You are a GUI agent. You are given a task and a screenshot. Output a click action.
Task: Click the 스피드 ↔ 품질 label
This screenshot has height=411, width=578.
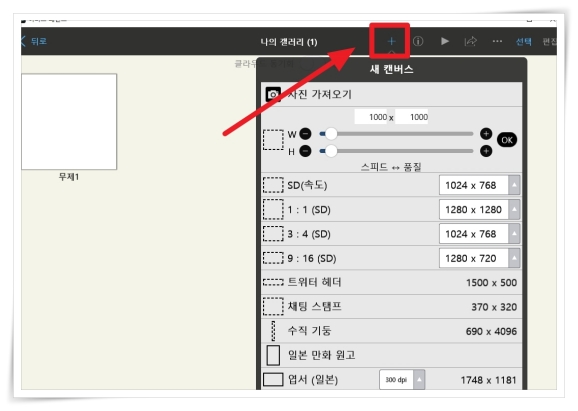[391, 167]
